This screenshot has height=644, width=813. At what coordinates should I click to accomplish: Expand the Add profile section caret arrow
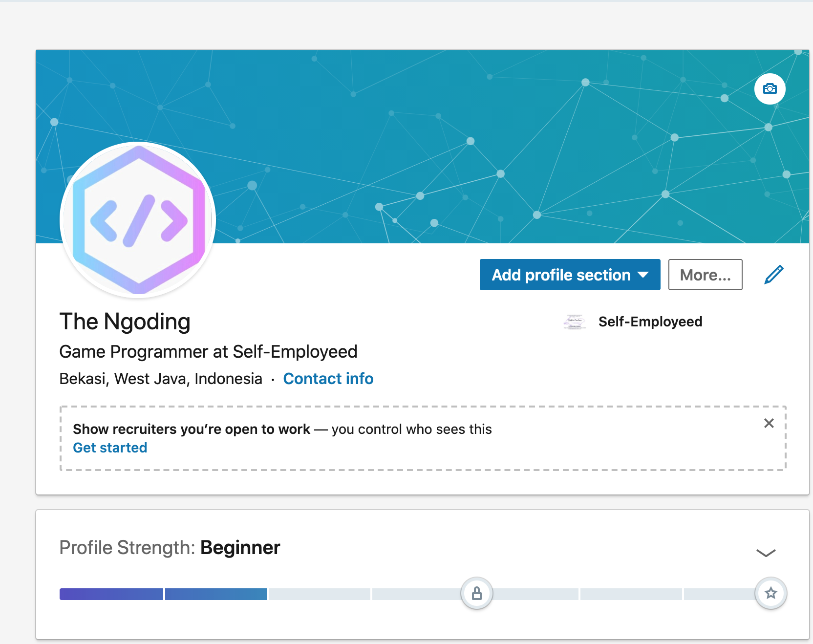(x=643, y=275)
